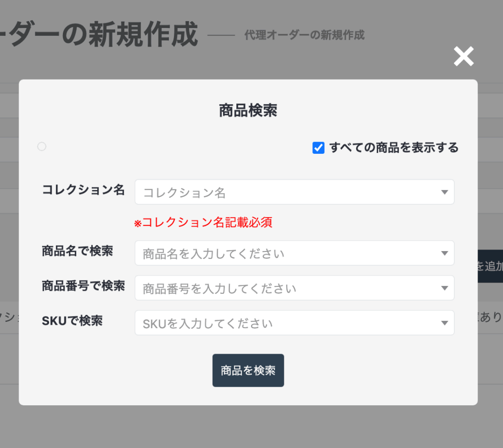Expand the SKUで検索 arrow icon
Screen dimensions: 503x448
[445, 323]
